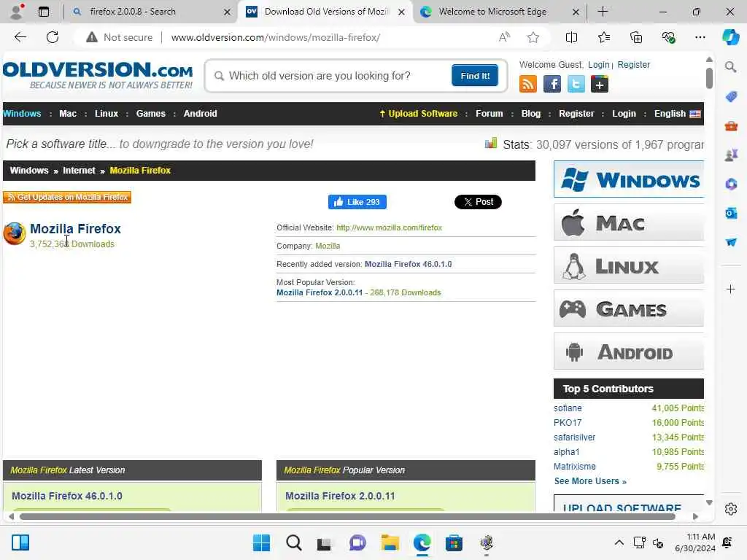This screenshot has width=747, height=560.
Task: Open Mozilla Firefox 46.0.1.0 recently added link
Action: coord(409,264)
